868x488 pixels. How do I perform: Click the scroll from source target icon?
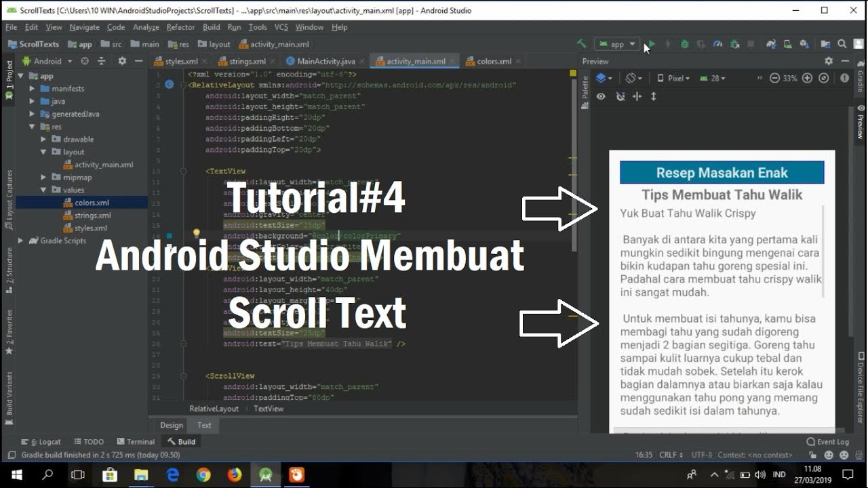[85, 61]
